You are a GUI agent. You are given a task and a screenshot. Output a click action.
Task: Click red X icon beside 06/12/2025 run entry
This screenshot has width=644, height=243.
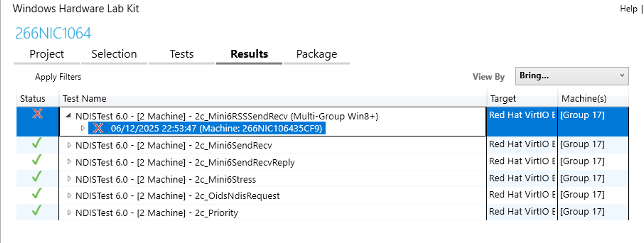pyautogui.click(x=98, y=128)
